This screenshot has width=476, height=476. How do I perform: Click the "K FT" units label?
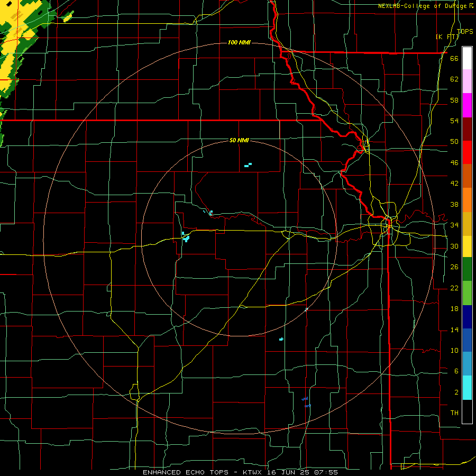(447, 36)
